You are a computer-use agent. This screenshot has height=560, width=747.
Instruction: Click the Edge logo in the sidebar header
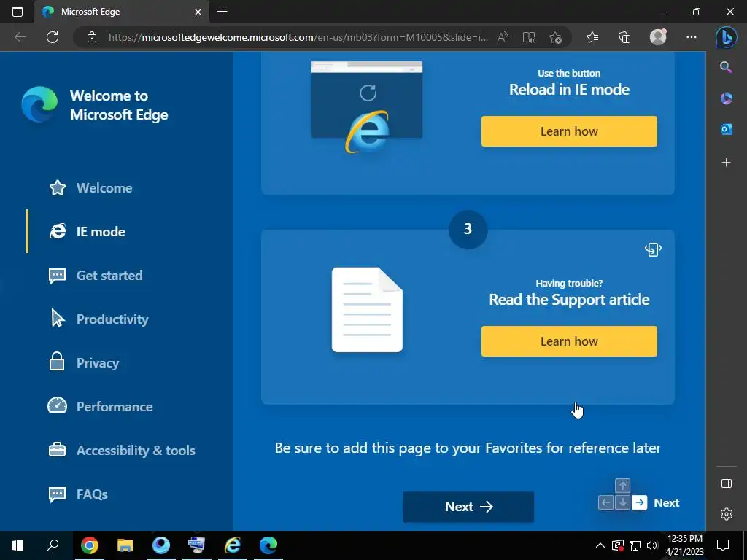click(39, 104)
